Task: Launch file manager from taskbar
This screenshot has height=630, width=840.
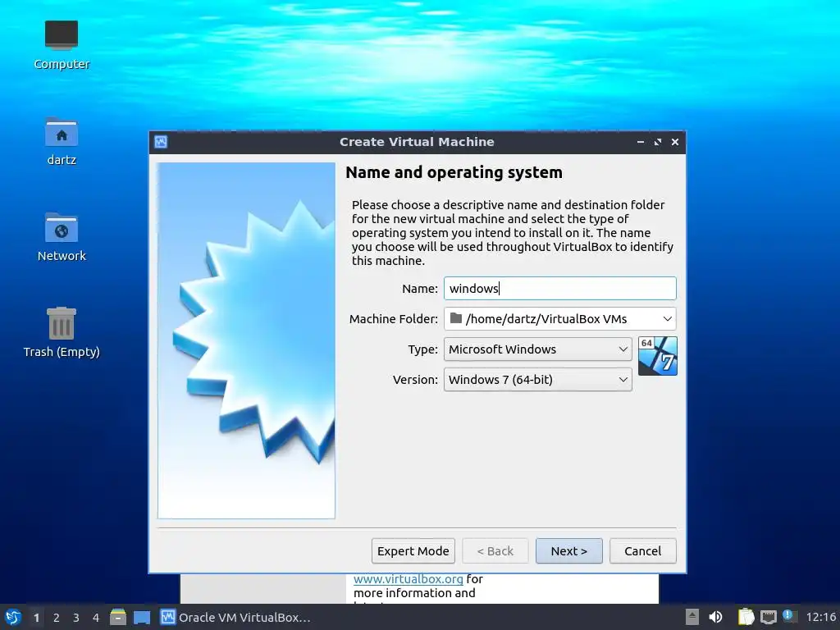Action: point(118,617)
